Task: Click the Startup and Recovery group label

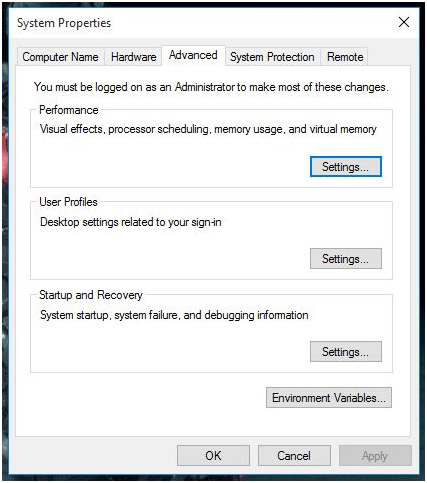Action: [x=91, y=295]
